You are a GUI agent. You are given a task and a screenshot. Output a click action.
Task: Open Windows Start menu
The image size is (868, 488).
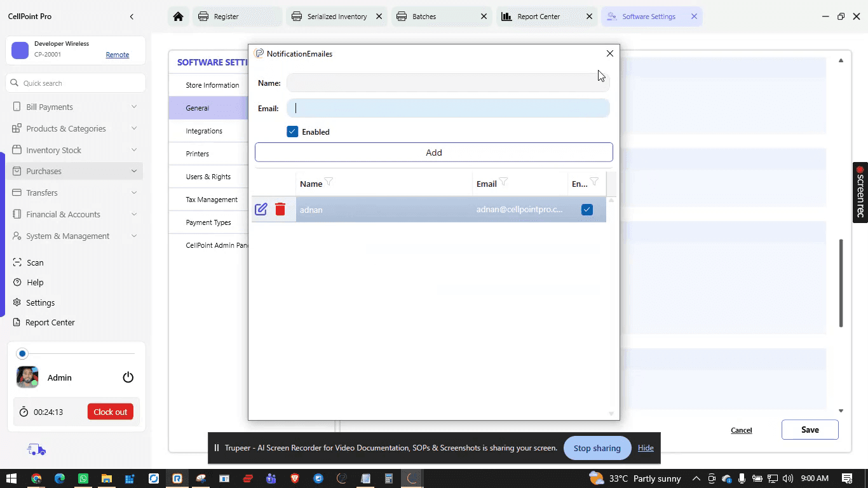pyautogui.click(x=12, y=478)
